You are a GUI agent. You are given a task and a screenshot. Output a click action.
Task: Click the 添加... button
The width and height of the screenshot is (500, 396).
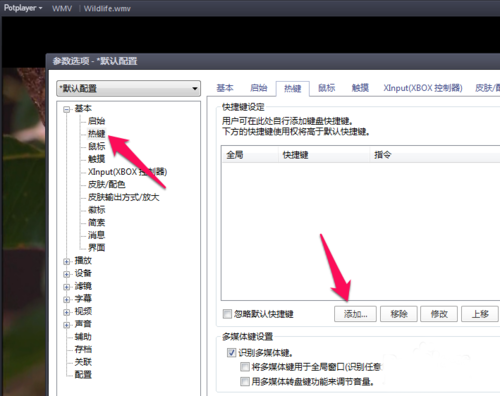coord(355,314)
